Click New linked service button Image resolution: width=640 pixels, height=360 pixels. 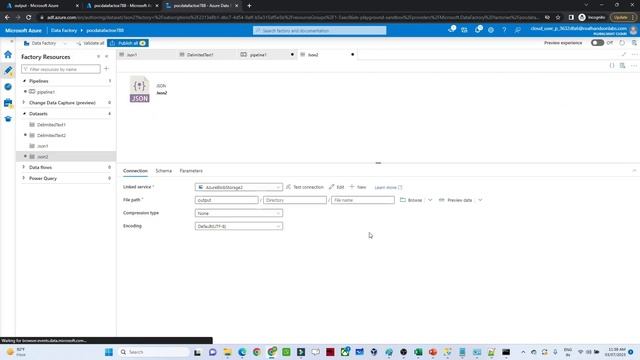point(358,187)
